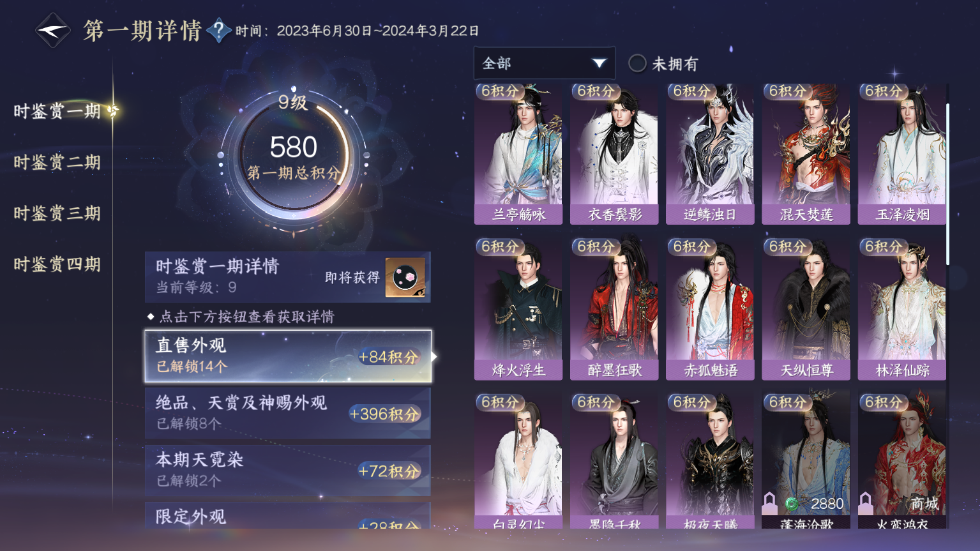Switch to 时鉴赏二期 tab
This screenshot has width=980, height=551.
57,162
